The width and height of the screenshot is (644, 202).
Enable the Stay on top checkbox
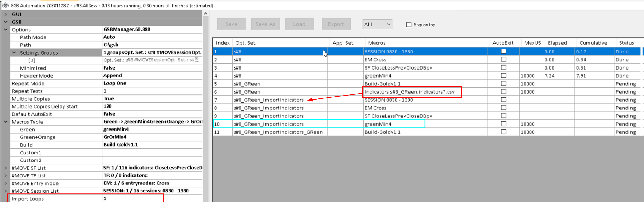point(408,25)
